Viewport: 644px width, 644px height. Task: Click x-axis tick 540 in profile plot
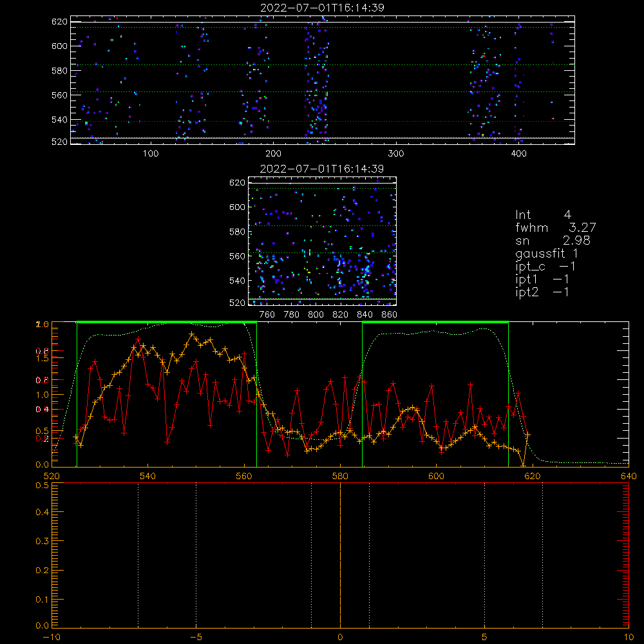click(x=148, y=476)
